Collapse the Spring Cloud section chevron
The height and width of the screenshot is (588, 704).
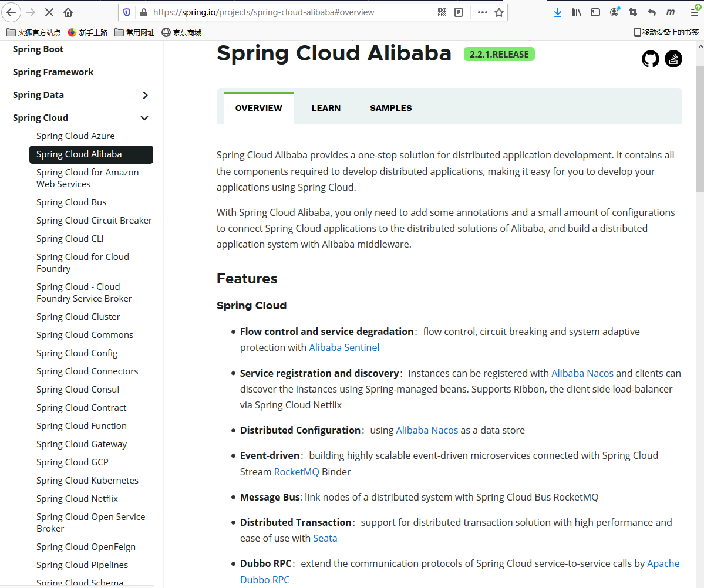pos(144,118)
